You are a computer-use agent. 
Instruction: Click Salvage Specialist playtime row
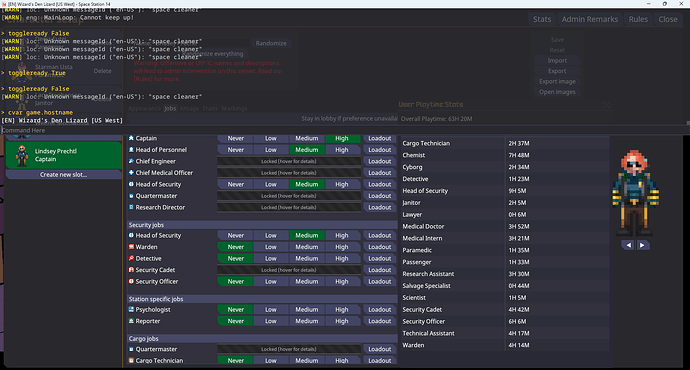(505, 286)
